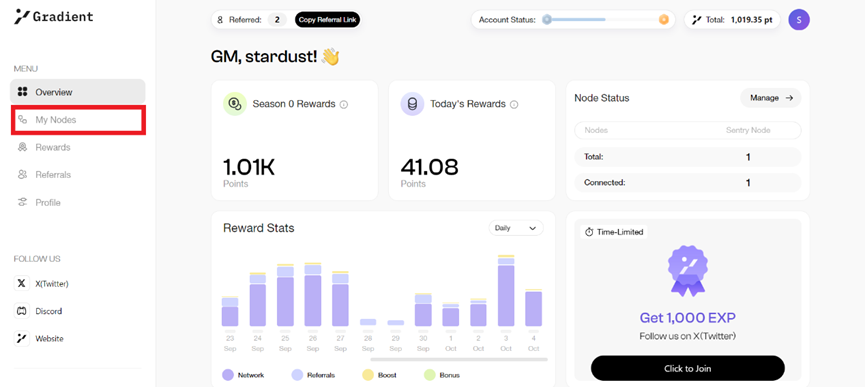The image size is (865, 387).
Task: Toggle the Referrals legend series
Action: click(313, 375)
